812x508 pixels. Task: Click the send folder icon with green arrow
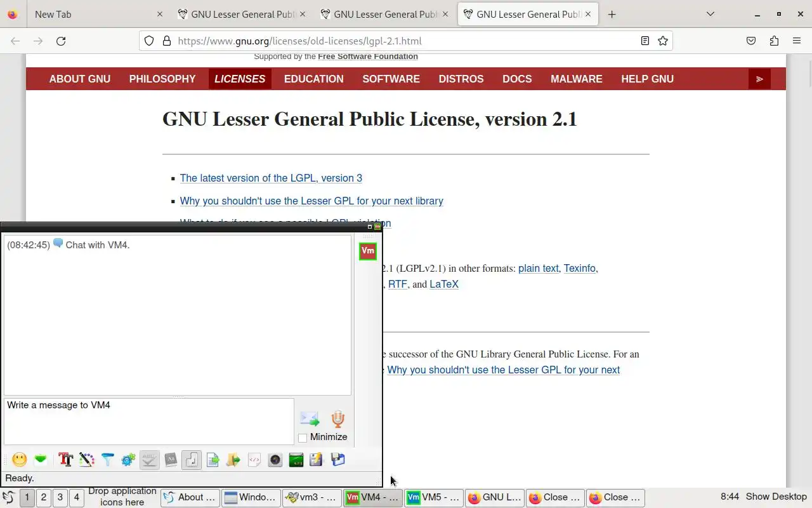233,460
